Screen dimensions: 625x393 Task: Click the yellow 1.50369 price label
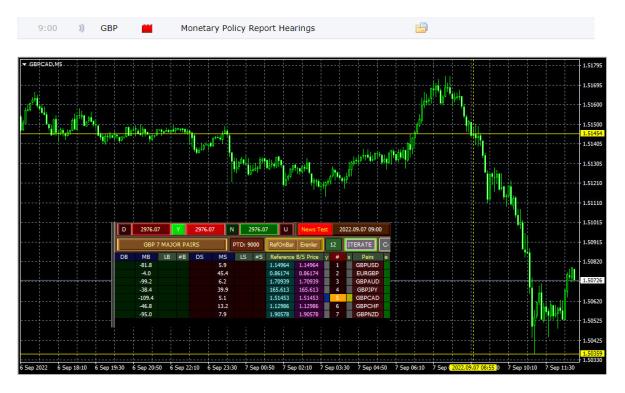tap(592, 354)
